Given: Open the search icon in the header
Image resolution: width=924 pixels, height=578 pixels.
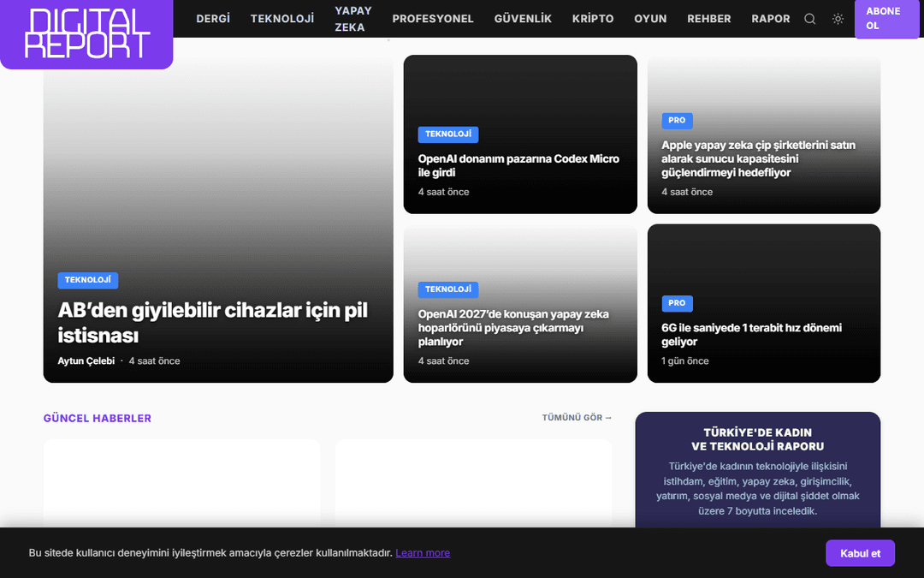Looking at the screenshot, I should 809,19.
